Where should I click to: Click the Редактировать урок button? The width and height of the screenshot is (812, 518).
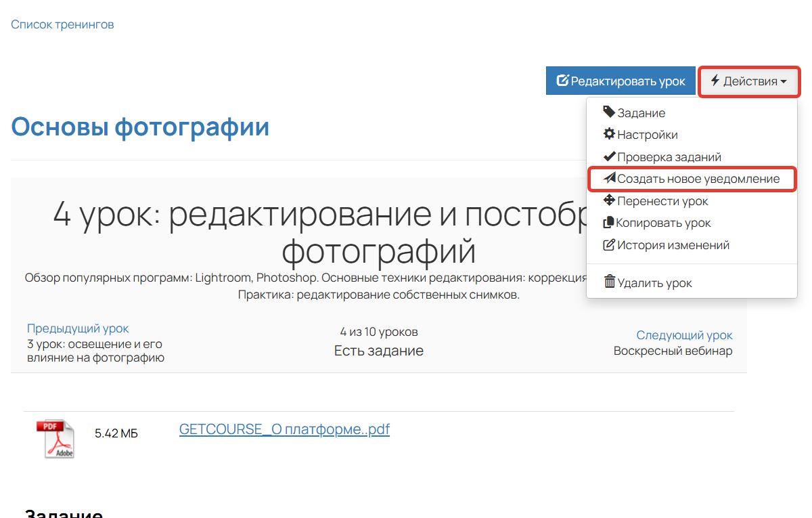point(621,81)
